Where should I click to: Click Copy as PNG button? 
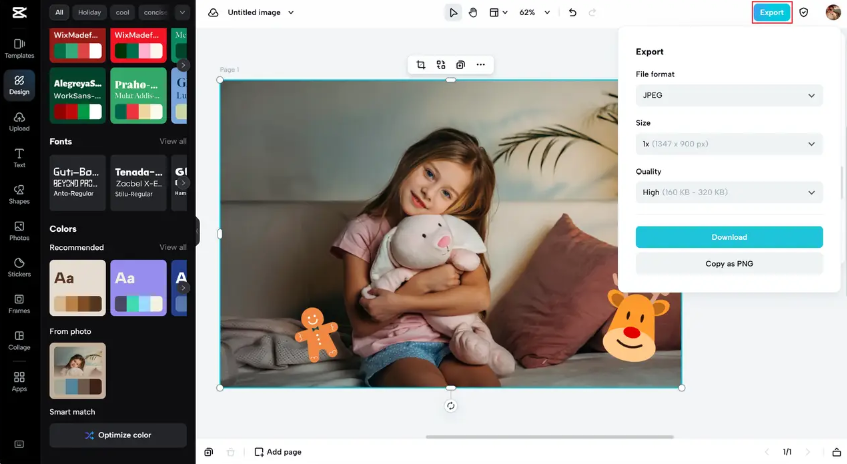(x=729, y=264)
